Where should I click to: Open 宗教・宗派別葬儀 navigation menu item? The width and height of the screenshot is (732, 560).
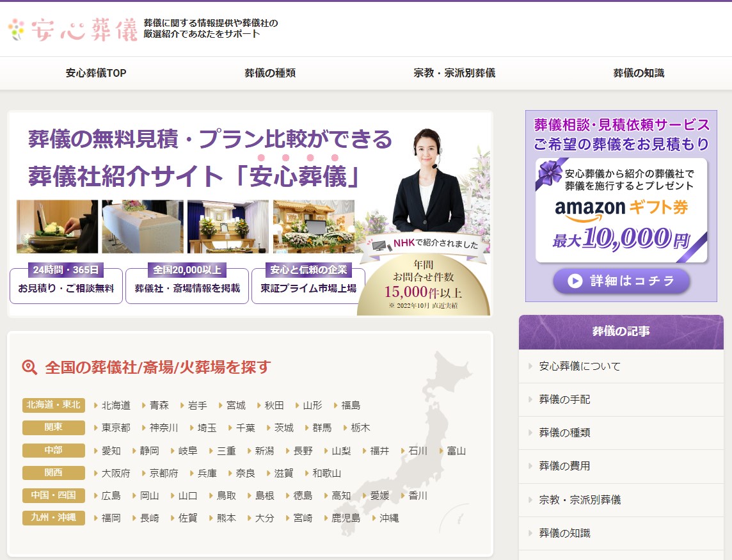tap(454, 73)
